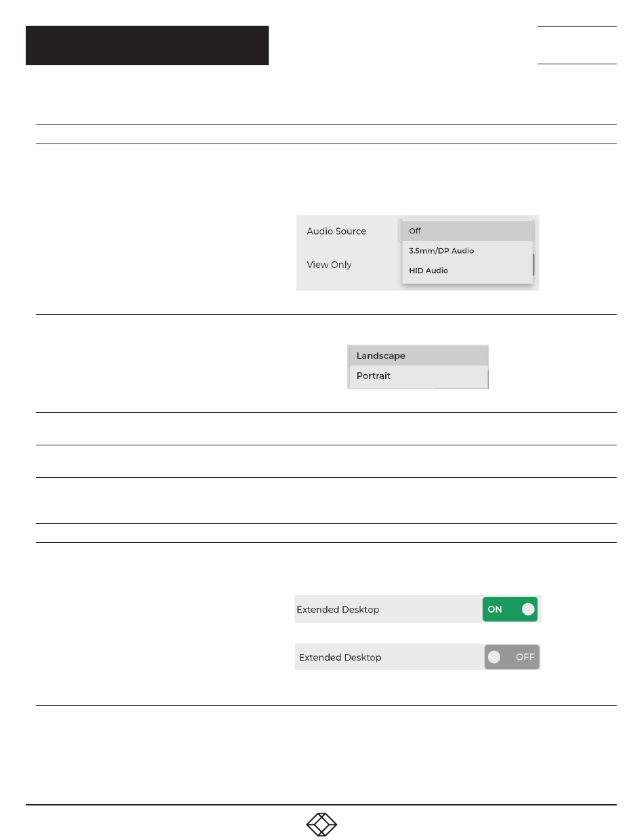
Task: Click the white knob on the gray OFF switch
Action: click(x=495, y=657)
